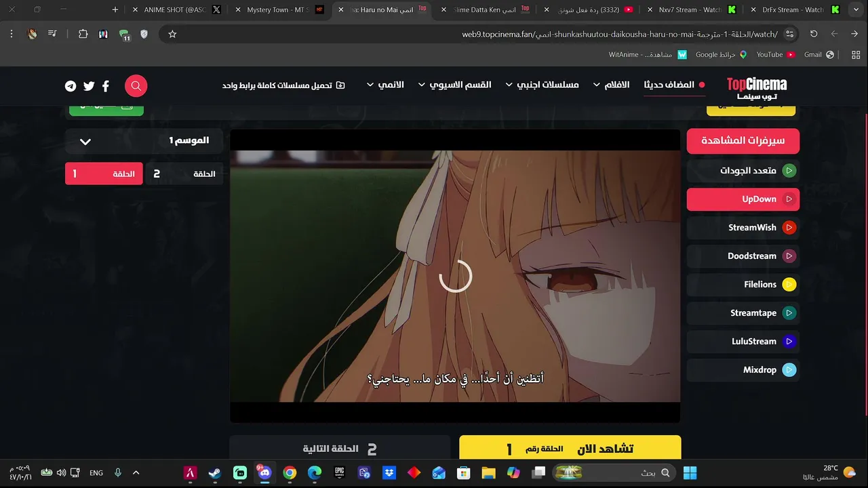This screenshot has height=488, width=868.
Task: Go to home via the TopCinema logo
Action: point(757,87)
